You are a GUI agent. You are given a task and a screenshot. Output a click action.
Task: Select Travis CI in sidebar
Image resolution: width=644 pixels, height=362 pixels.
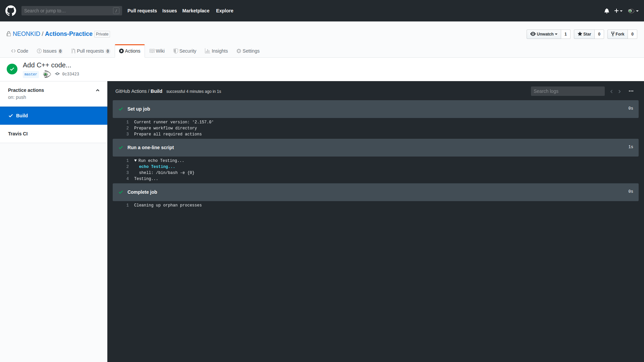[18, 134]
